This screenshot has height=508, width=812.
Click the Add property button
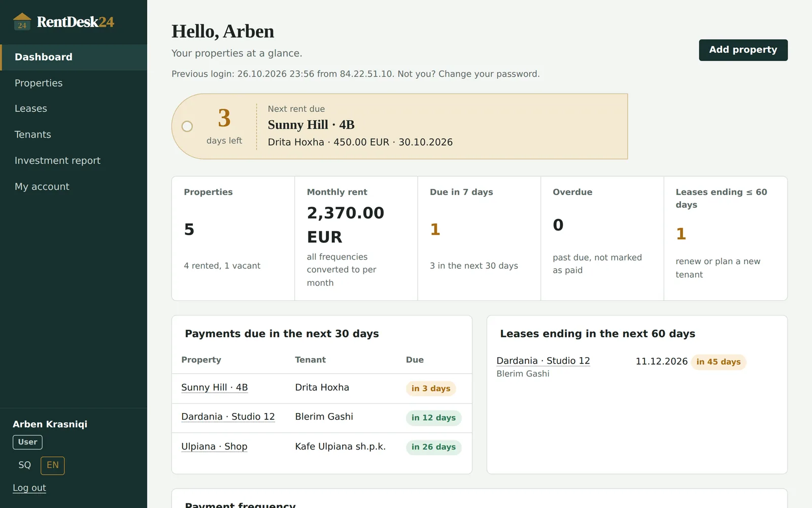tap(743, 50)
